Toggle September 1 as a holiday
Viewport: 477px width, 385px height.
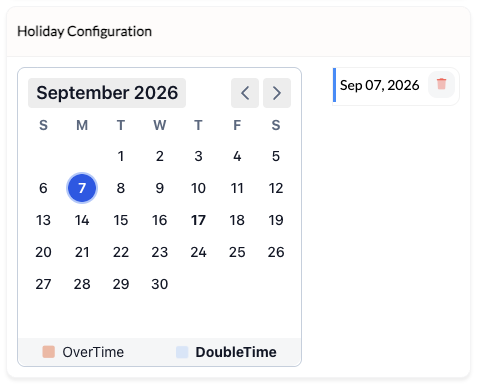click(x=121, y=156)
